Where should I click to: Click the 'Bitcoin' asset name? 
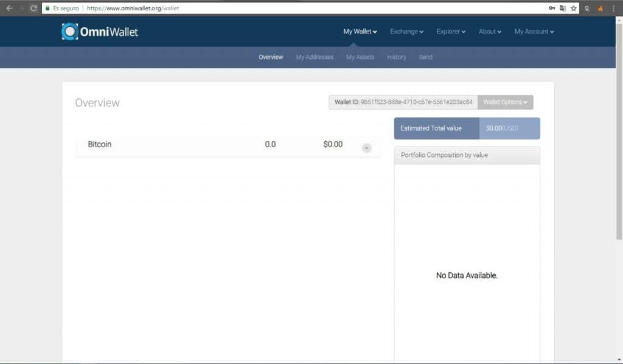[100, 144]
